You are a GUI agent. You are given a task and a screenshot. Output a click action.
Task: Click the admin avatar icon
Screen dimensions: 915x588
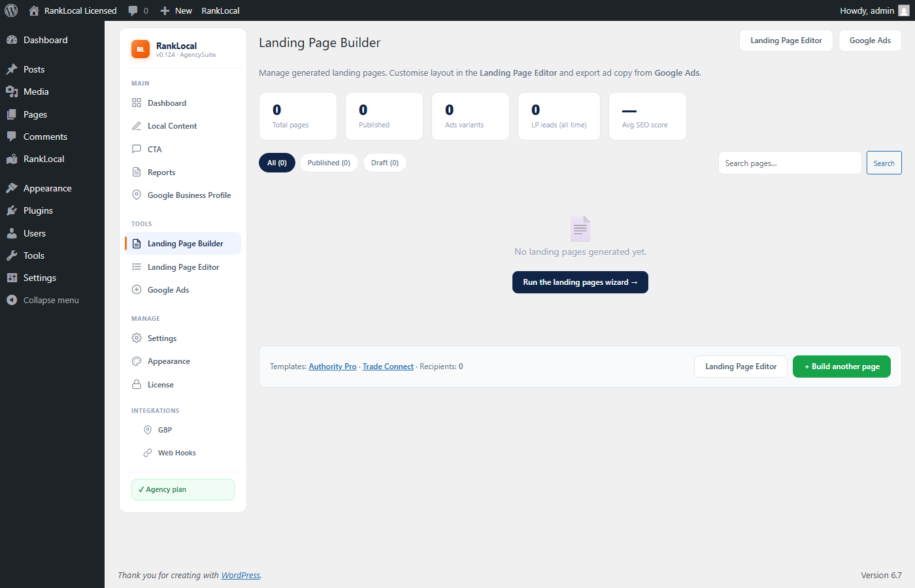coord(904,10)
